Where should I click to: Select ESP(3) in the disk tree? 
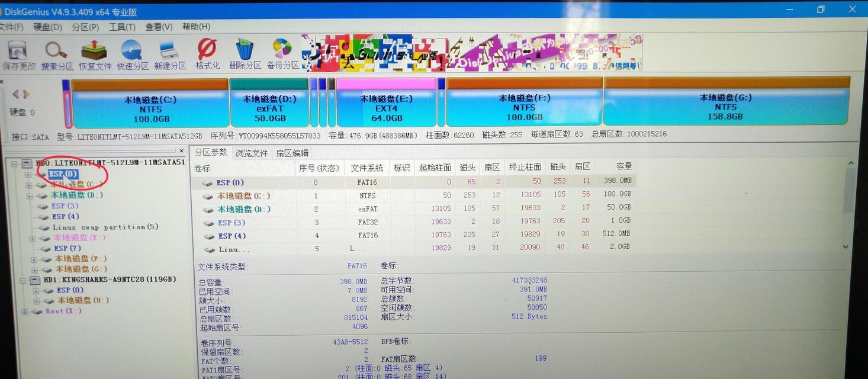pos(65,206)
